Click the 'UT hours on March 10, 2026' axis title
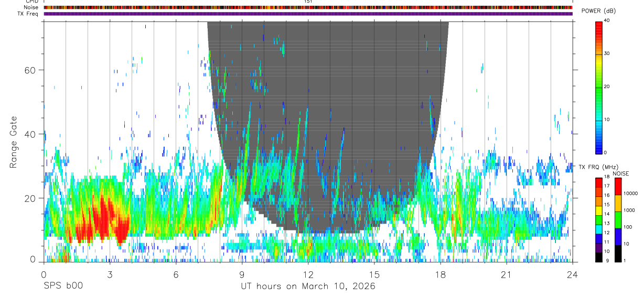Viewport: 644px width, 297px height. click(308, 287)
